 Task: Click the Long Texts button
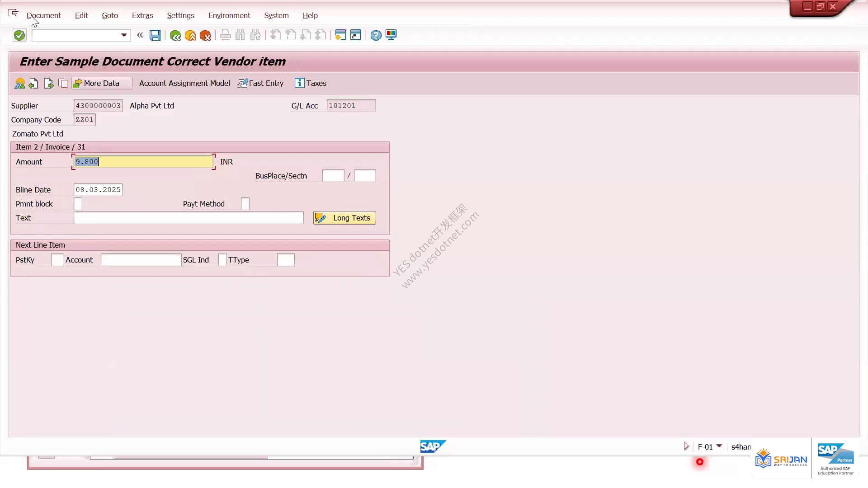tap(344, 218)
